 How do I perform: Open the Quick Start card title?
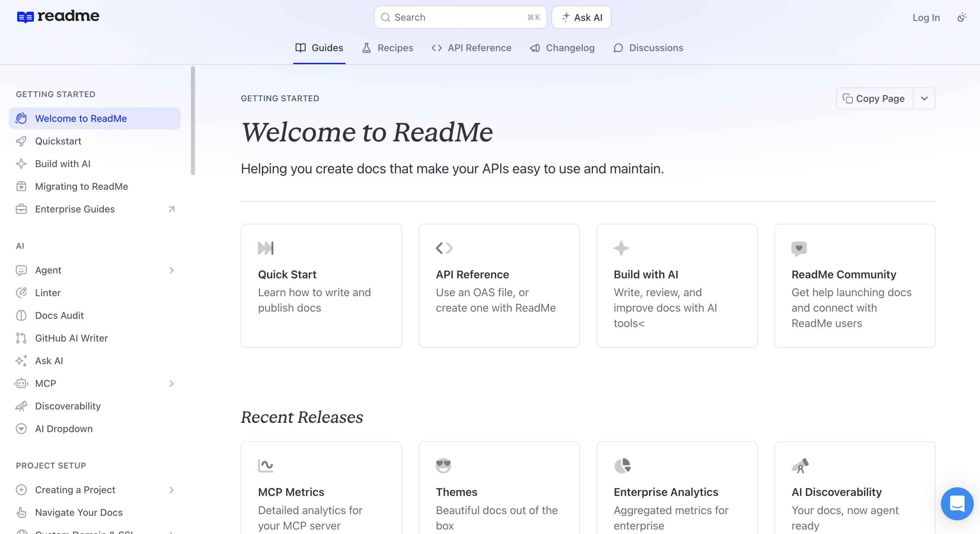point(287,275)
